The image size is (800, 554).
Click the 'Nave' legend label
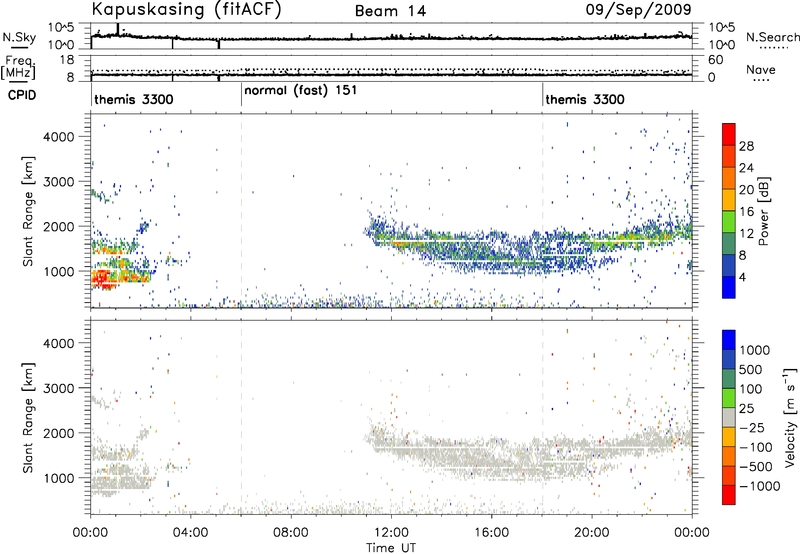tap(761, 69)
